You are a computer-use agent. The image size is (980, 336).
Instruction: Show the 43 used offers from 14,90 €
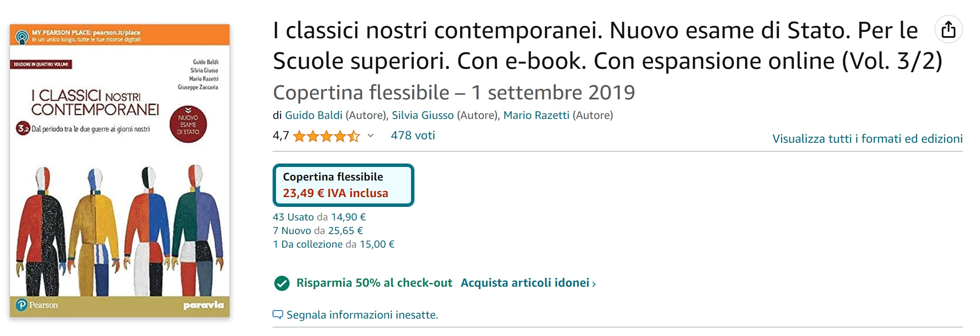click(x=319, y=217)
